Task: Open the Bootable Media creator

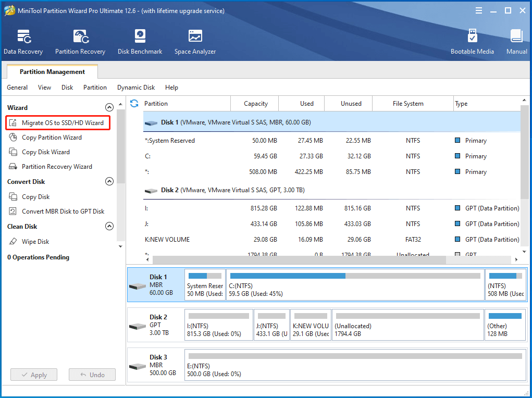Action: pyautogui.click(x=472, y=41)
